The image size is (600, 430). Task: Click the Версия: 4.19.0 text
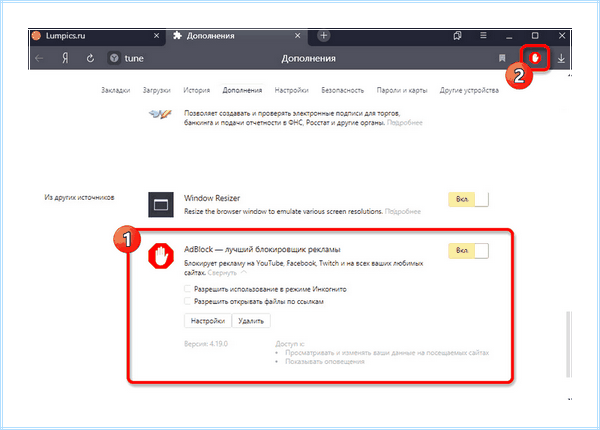206,344
